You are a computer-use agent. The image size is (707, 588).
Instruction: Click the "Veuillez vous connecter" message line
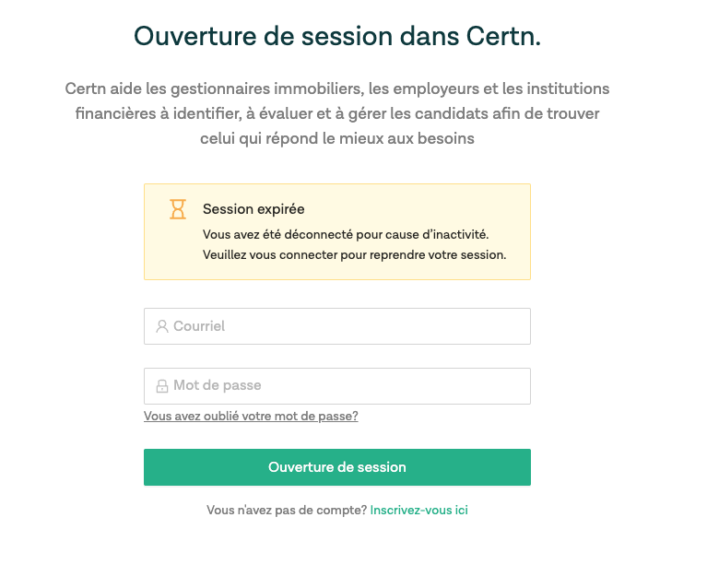click(354, 254)
